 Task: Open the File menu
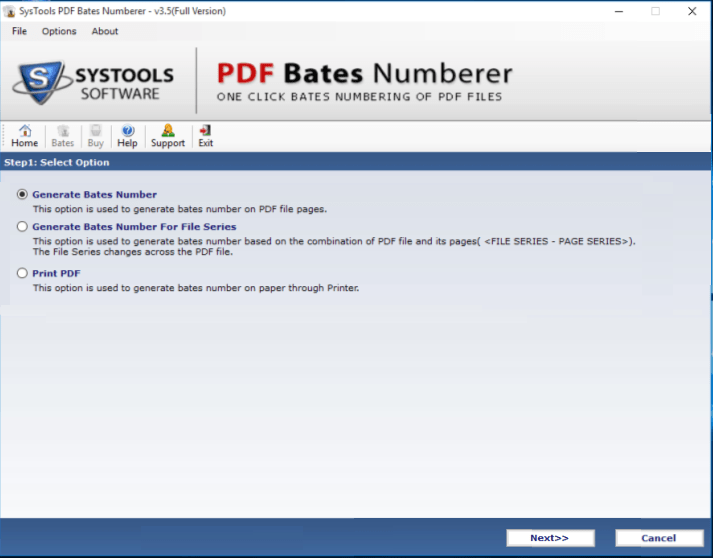19,31
